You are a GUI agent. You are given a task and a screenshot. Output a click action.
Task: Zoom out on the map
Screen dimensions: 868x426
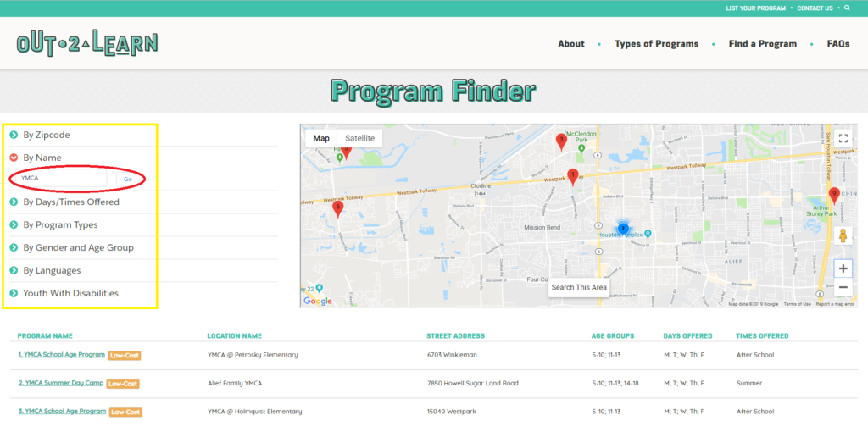(x=843, y=287)
